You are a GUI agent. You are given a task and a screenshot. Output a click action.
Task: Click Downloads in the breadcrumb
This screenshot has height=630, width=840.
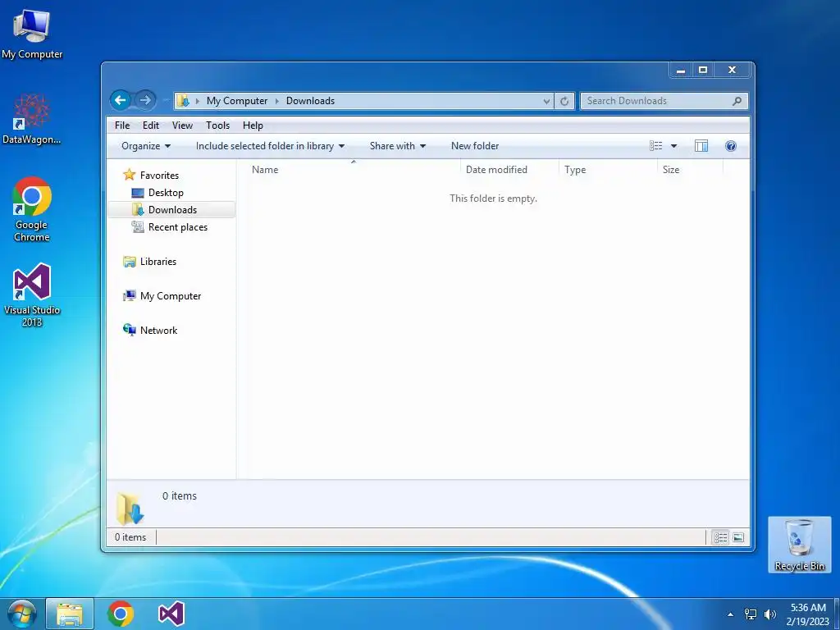tap(310, 101)
